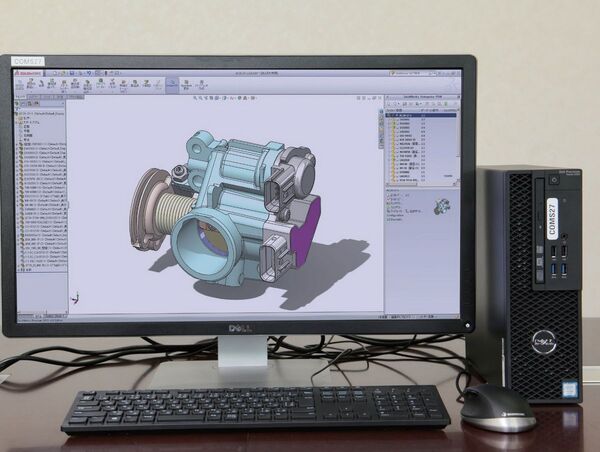Select the Origin (原点) tree item
This screenshot has width=600, height=452.
[x=26, y=139]
